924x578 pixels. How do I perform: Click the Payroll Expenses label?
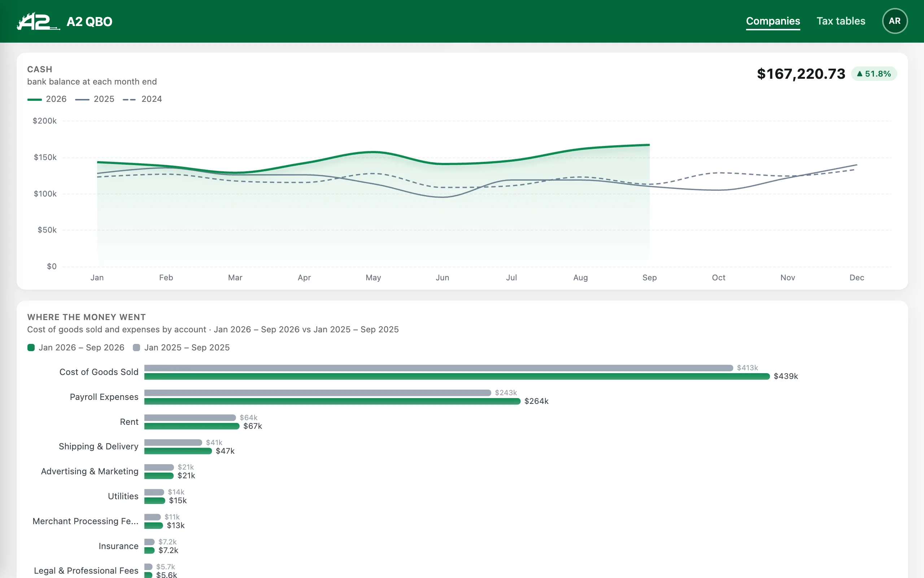[x=104, y=397]
